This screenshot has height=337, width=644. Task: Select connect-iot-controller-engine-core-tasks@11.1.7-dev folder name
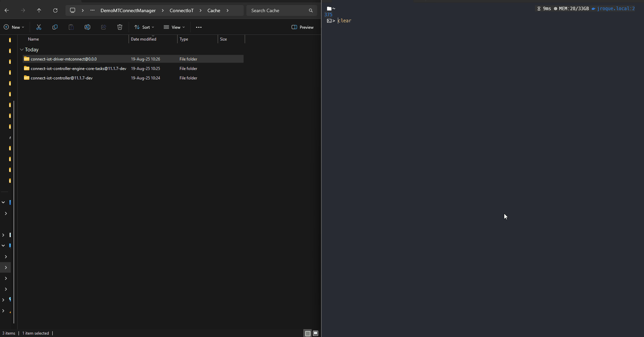coord(78,68)
